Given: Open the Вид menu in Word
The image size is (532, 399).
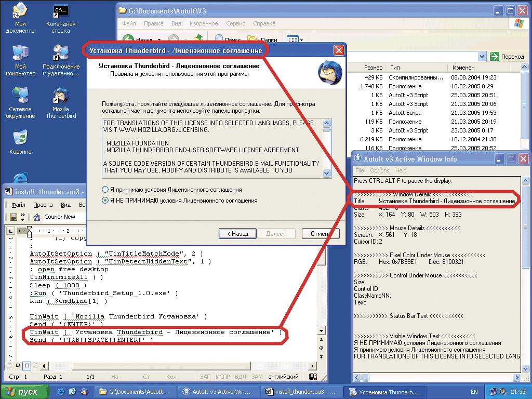Looking at the screenshot, I should coord(65,205).
